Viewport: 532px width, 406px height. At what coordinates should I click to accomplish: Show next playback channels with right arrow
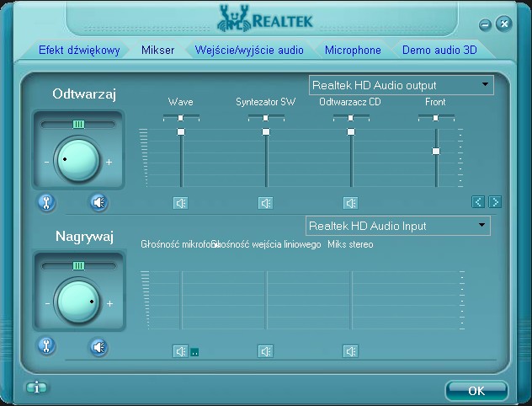(495, 202)
